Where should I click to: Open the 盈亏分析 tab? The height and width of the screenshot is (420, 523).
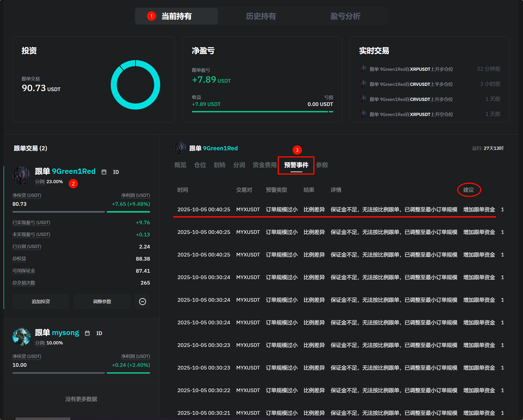click(345, 16)
